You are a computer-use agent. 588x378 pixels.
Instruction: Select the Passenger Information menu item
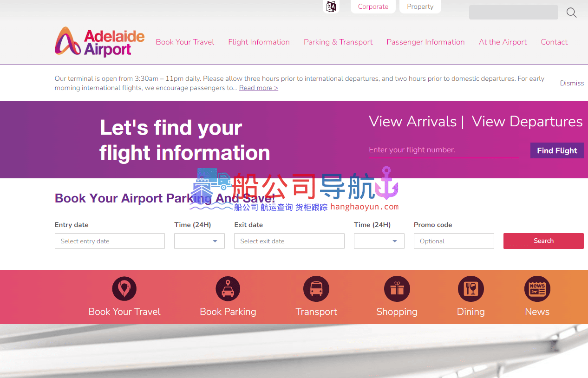pyautogui.click(x=425, y=42)
